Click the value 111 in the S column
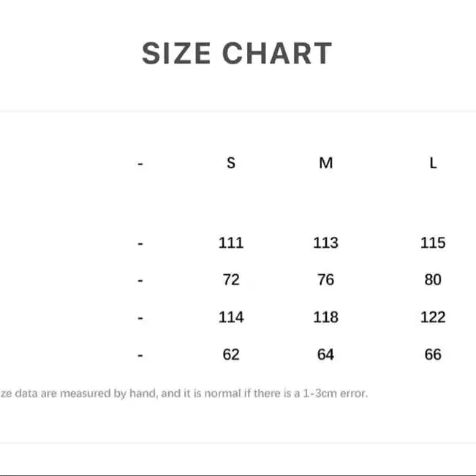The image size is (476, 476). 231,243
